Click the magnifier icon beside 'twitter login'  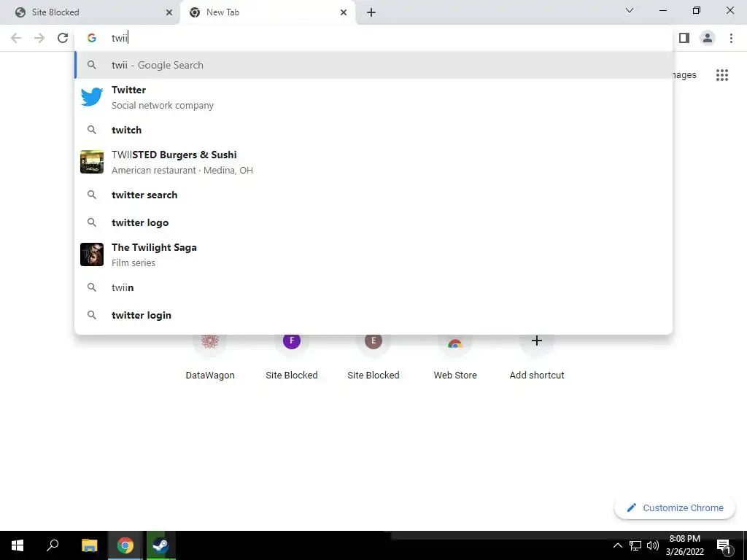click(x=92, y=315)
